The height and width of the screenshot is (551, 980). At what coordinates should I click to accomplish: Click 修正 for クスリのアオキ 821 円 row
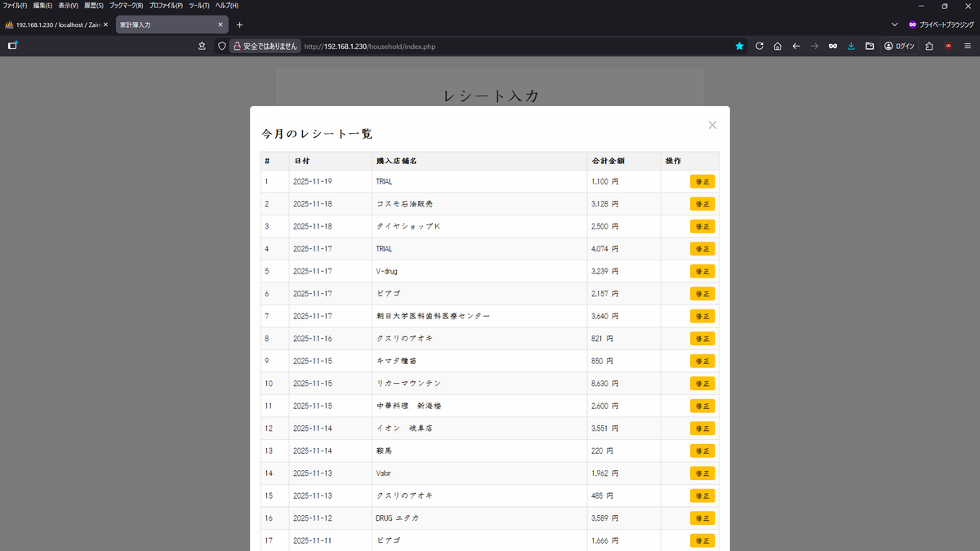click(702, 339)
